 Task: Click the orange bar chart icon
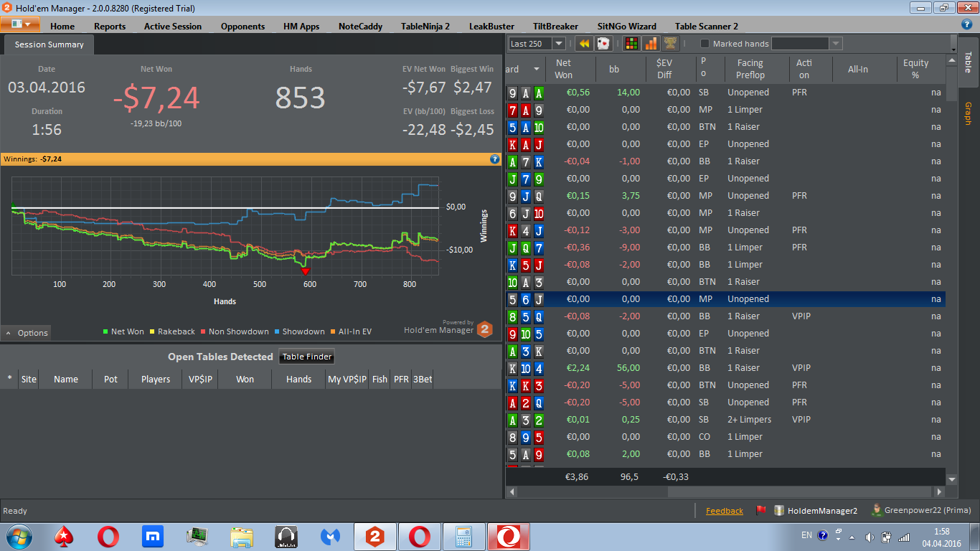pos(651,44)
